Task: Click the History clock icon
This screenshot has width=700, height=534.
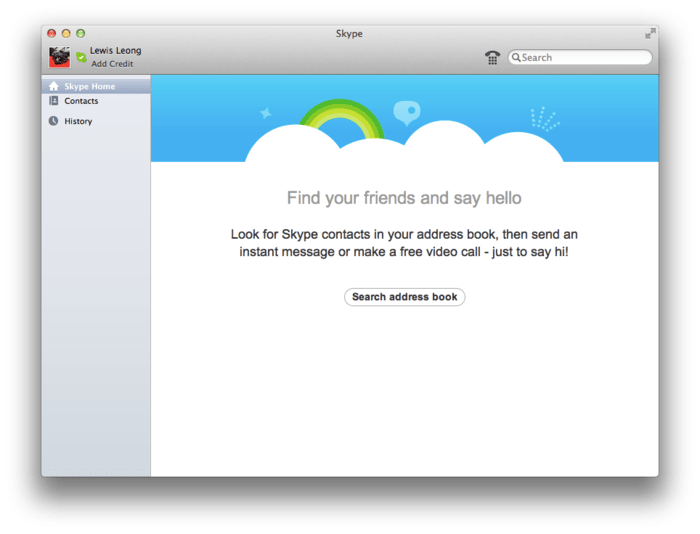Action: tap(54, 121)
